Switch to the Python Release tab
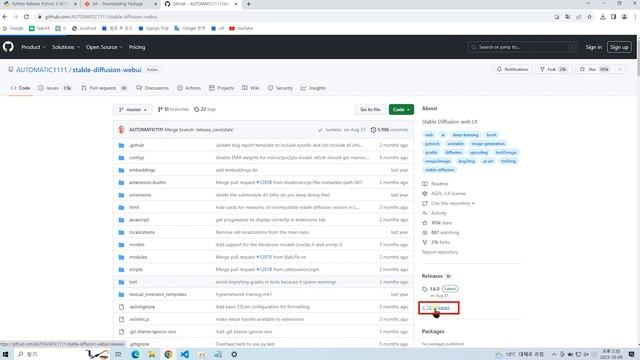Image resolution: width=640 pixels, height=360 pixels. 39,4
